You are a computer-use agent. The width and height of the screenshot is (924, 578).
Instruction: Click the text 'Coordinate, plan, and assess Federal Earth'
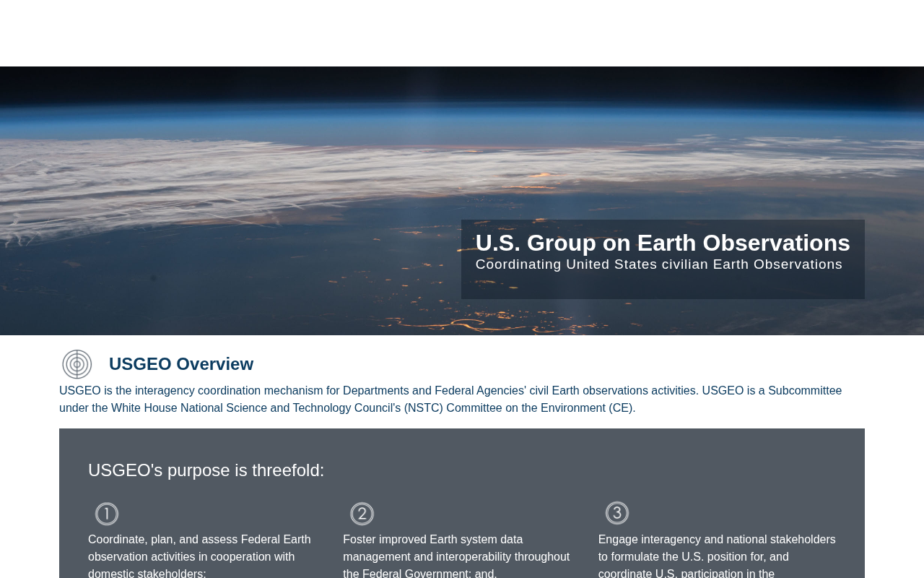pos(199,540)
